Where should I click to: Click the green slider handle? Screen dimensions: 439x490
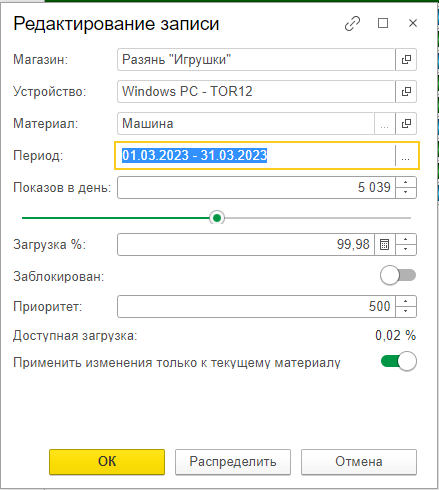tap(217, 218)
